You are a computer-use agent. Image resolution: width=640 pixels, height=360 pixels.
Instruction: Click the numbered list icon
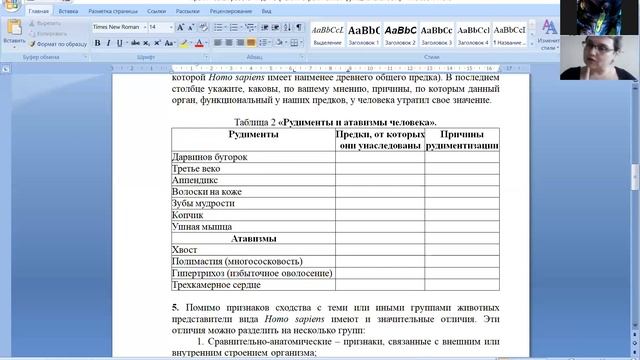pos(233,27)
